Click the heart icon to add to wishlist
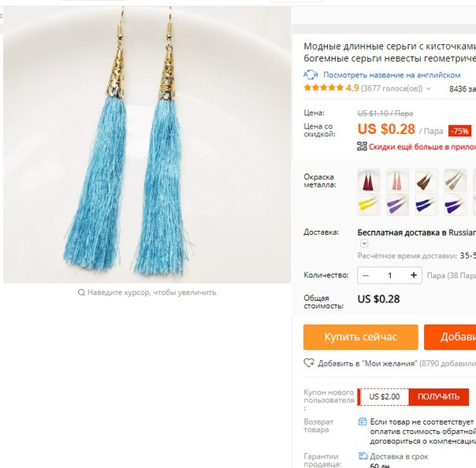476x468 pixels. (309, 362)
